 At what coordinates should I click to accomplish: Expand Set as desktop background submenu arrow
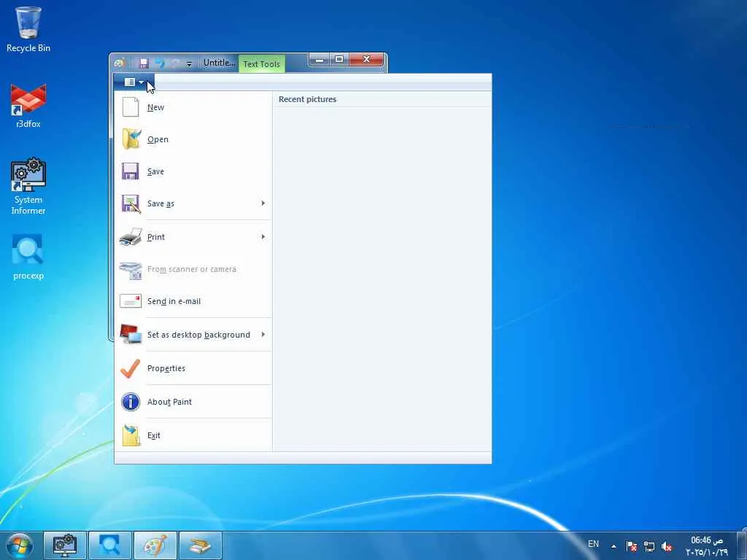[263, 335]
